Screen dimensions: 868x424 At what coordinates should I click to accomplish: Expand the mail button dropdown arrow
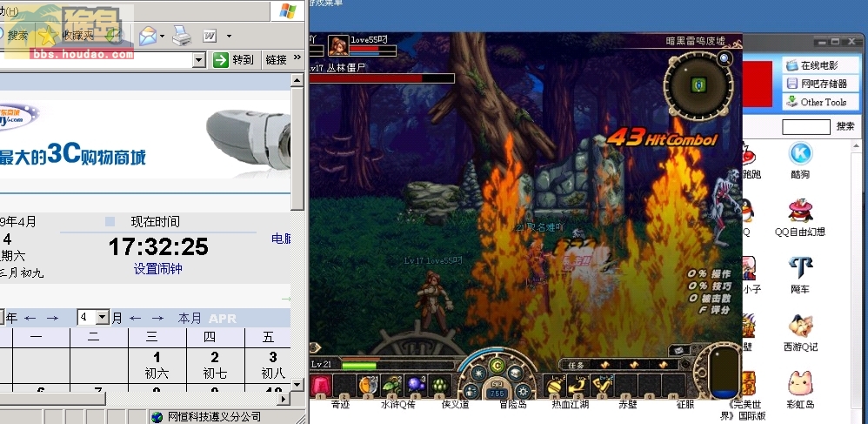point(162,37)
